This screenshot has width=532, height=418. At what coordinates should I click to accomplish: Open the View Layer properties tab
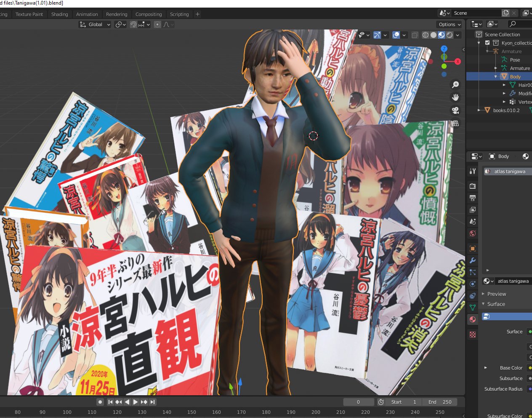pos(473,209)
